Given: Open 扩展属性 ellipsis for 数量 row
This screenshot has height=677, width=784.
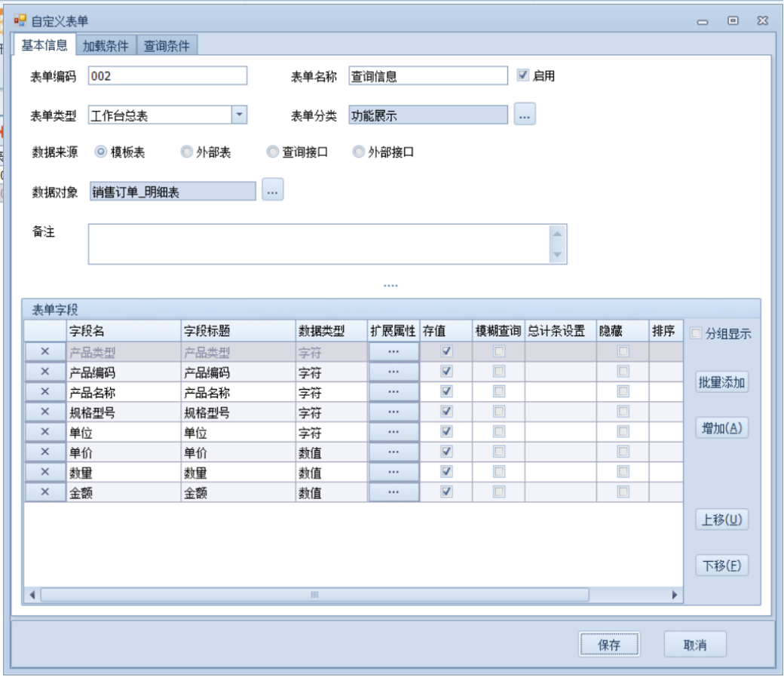Looking at the screenshot, I should pyautogui.click(x=393, y=472).
